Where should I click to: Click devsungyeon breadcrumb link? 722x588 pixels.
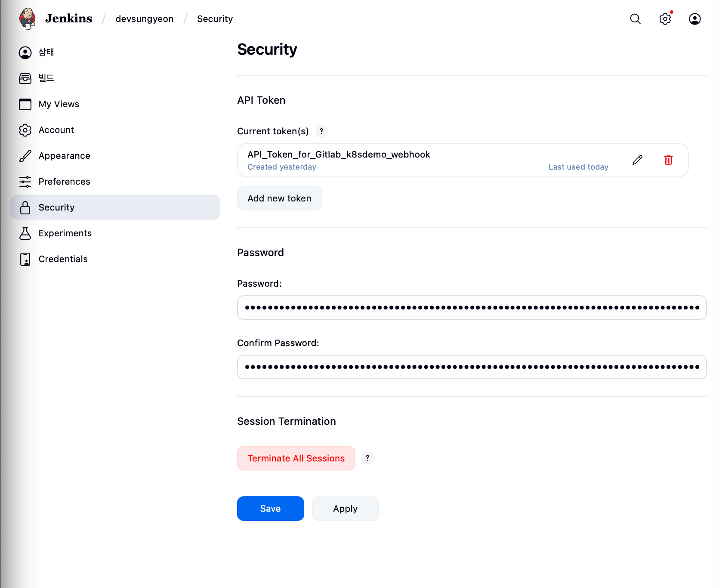144,19
